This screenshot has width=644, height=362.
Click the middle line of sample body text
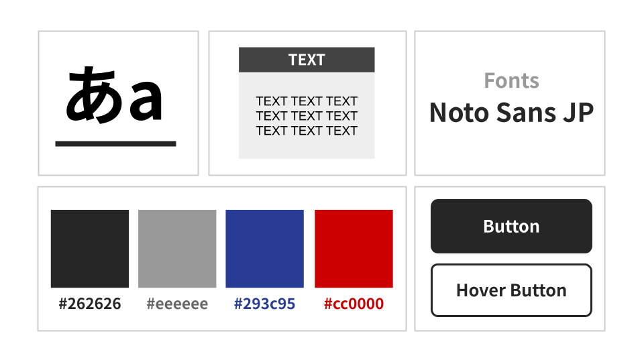(307, 116)
